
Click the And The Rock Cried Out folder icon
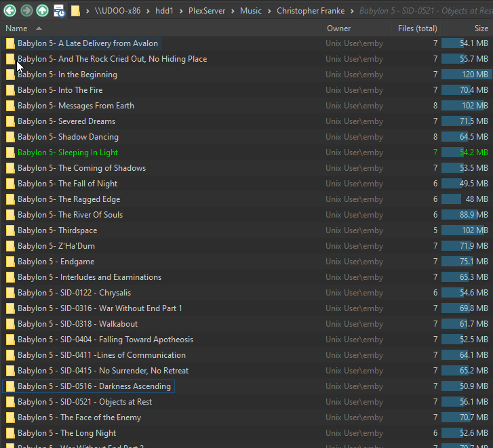(10, 59)
